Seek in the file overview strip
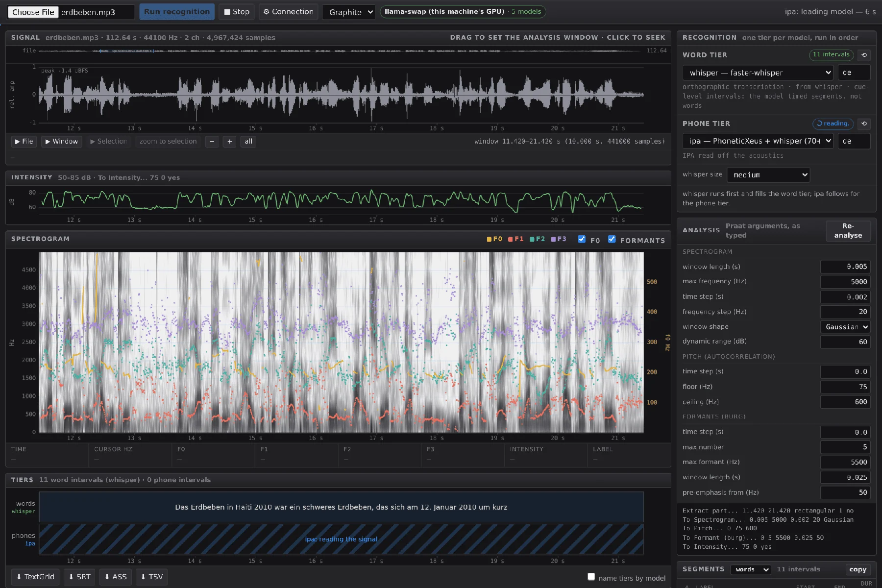The width and height of the screenshot is (882, 588). pyautogui.click(x=341, y=50)
